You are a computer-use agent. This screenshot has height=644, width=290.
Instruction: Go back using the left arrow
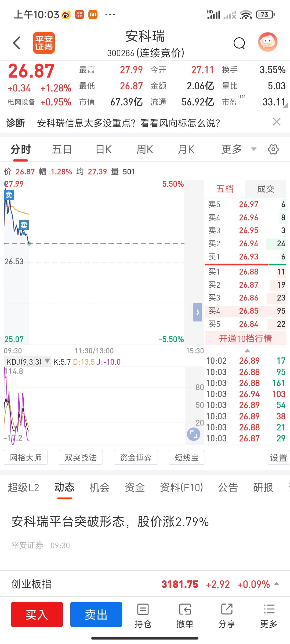17,43
